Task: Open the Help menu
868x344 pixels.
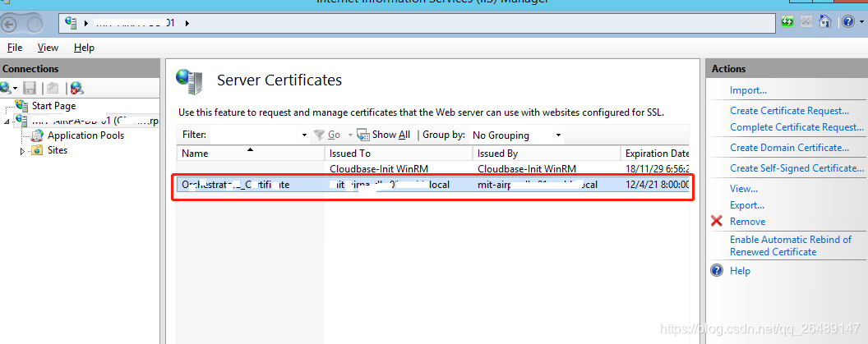Action: [x=84, y=48]
